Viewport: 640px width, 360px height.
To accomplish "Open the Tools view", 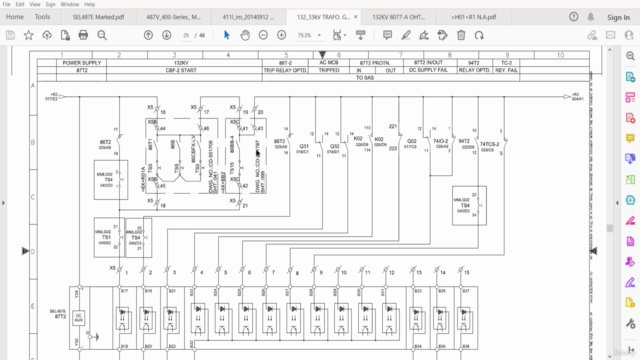I will click(42, 17).
